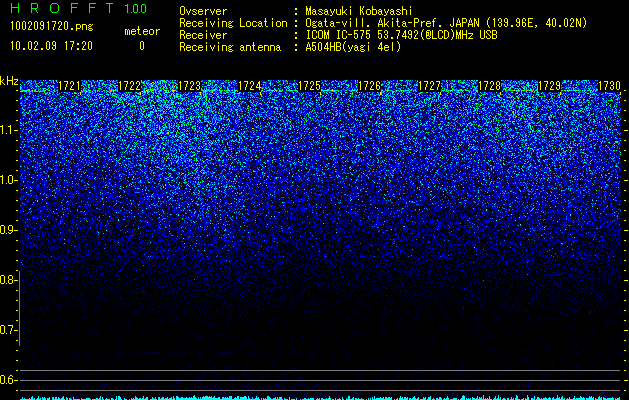Click the 1721 time marker

click(69, 86)
